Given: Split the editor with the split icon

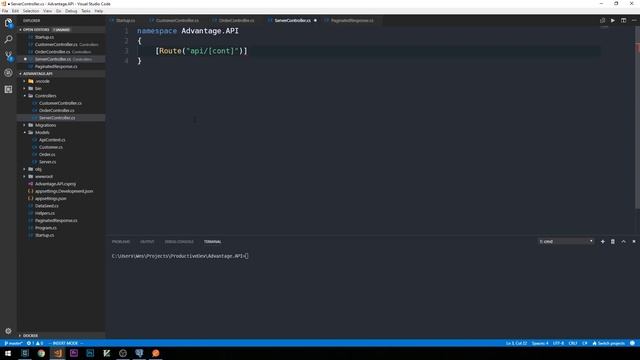Looking at the screenshot, I should [x=623, y=20].
